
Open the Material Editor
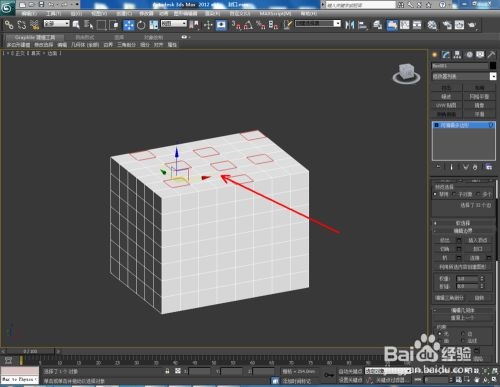[432, 25]
